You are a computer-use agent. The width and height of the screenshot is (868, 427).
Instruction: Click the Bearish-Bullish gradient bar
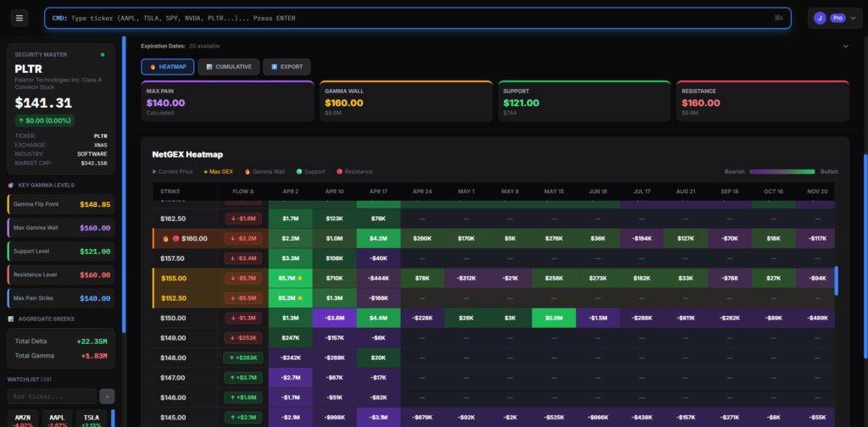coord(782,172)
